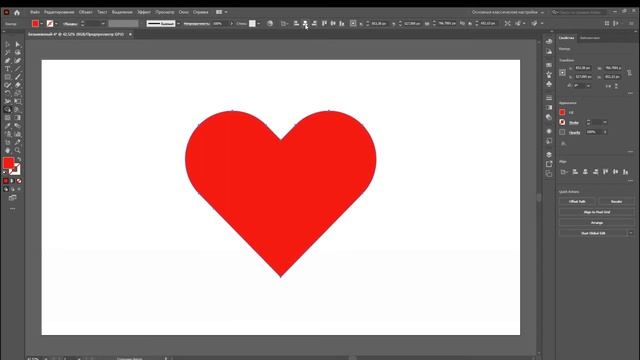Image resolution: width=640 pixels, height=360 pixels.
Task: Toggle constrain proportions link in Properties Transform
Action: 629,72
